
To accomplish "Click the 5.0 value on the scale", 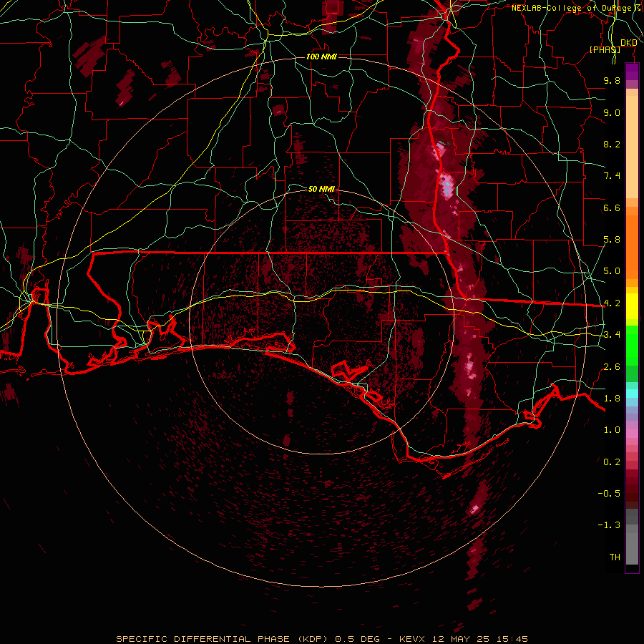I will (x=612, y=271).
